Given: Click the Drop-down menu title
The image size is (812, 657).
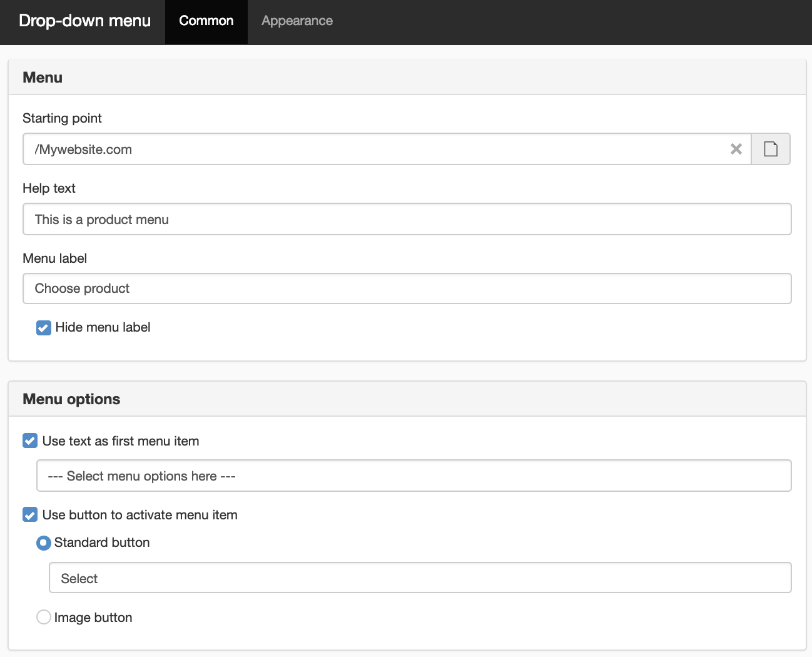Looking at the screenshot, I should (85, 21).
